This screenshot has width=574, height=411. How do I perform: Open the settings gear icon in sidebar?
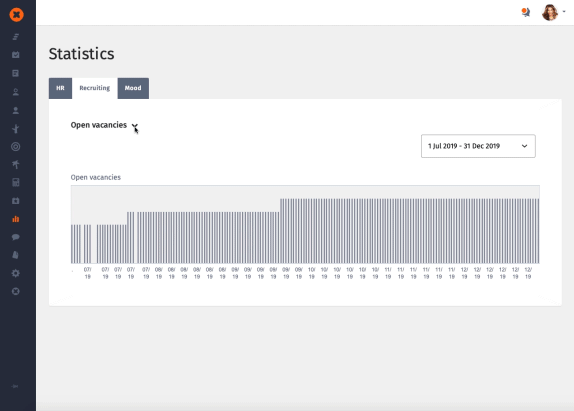[x=15, y=273]
